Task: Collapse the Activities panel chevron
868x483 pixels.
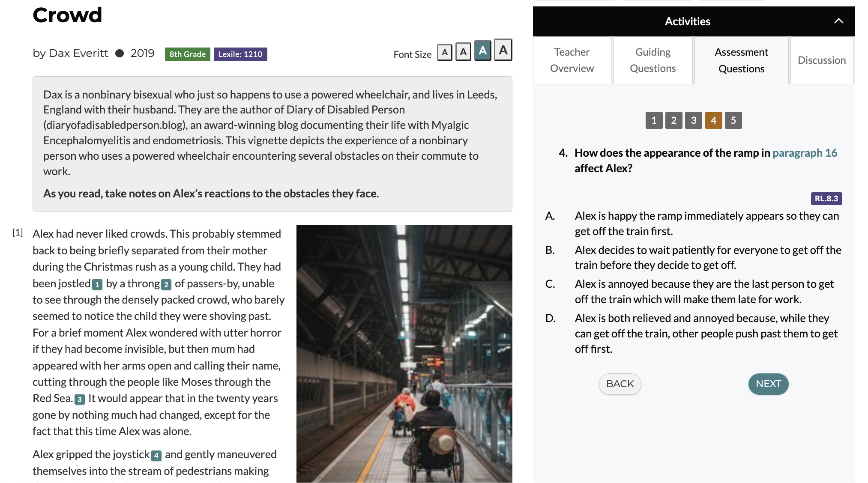Action: point(838,21)
